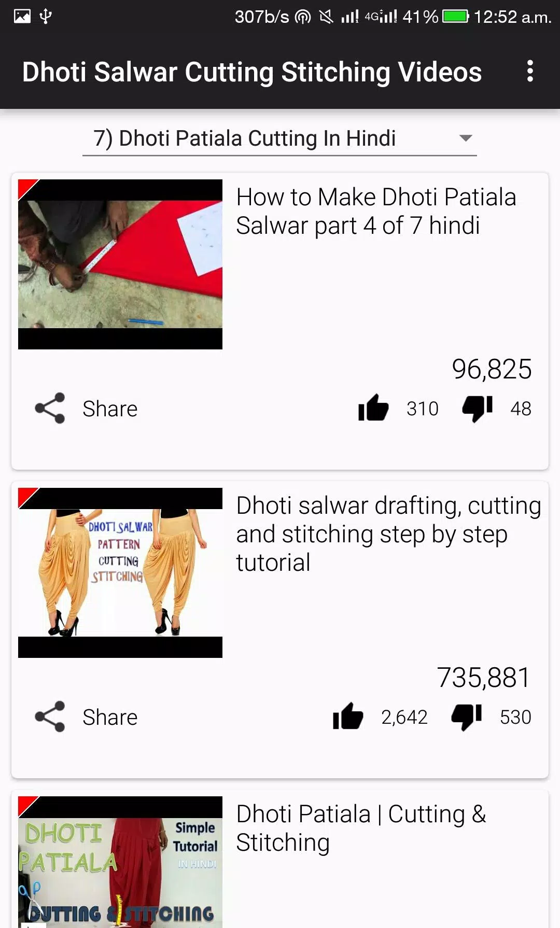Like the video with 2,642 likes
Screen dimensions: 560x928
pos(348,716)
